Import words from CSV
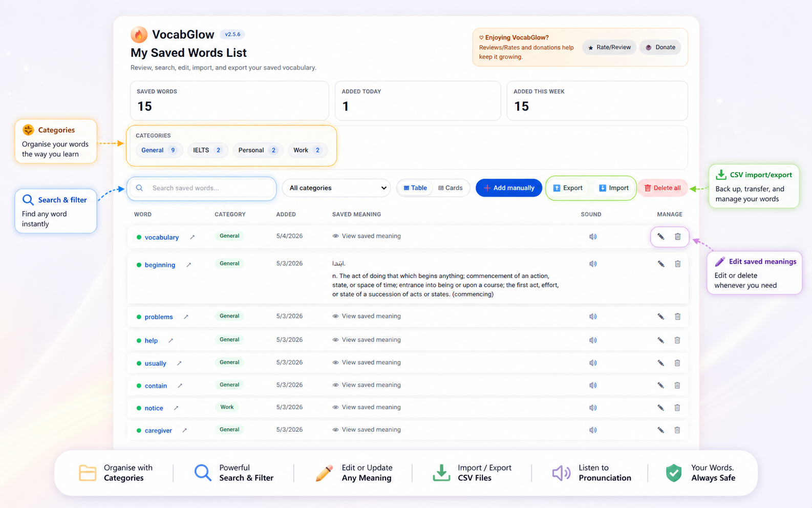This screenshot has width=812, height=508. (614, 188)
